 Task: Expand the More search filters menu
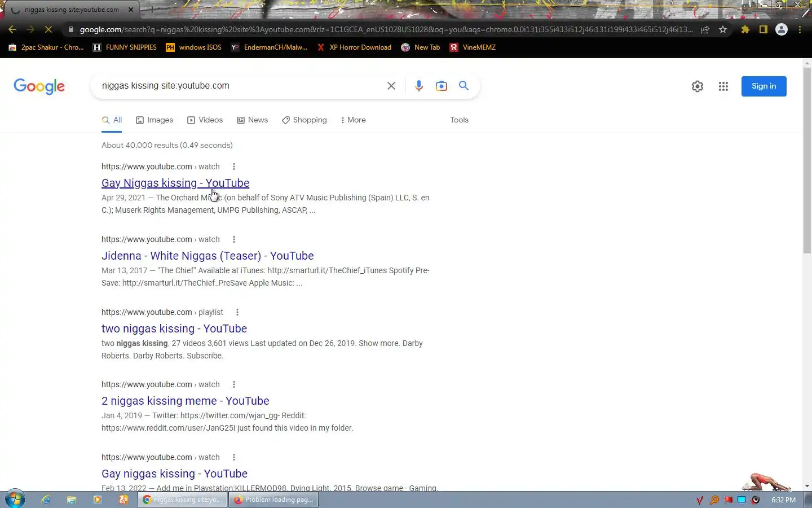click(353, 120)
